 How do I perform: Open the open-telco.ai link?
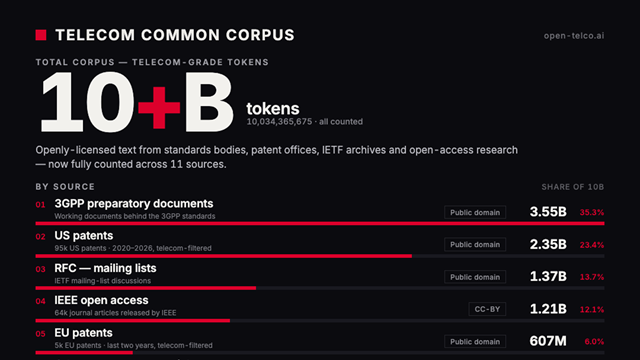point(573,36)
